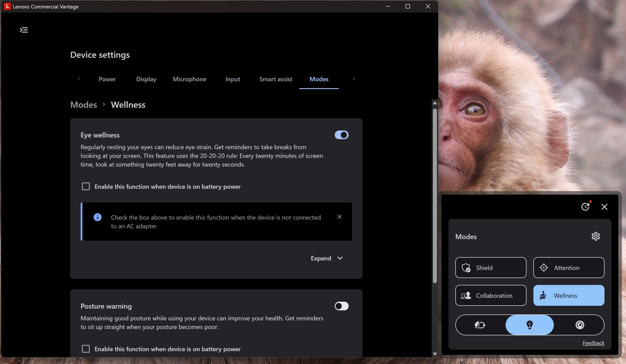Select the battery saver power mode icon

pos(480,325)
